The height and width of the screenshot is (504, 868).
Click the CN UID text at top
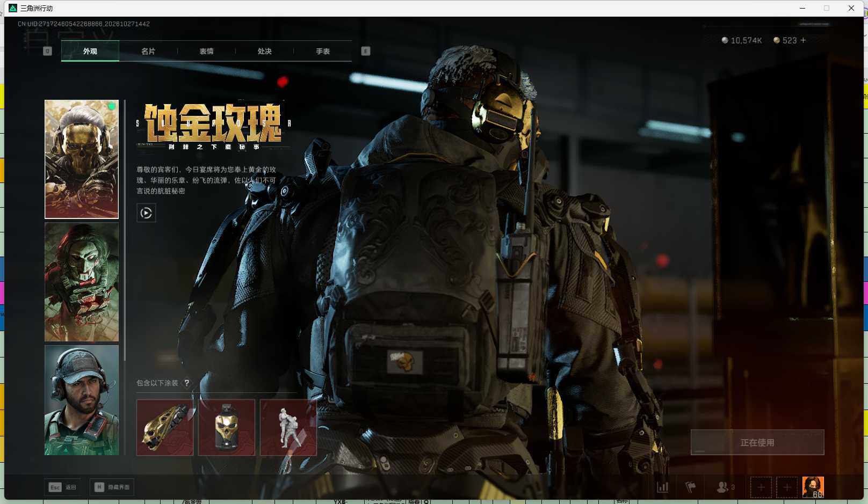click(x=84, y=24)
